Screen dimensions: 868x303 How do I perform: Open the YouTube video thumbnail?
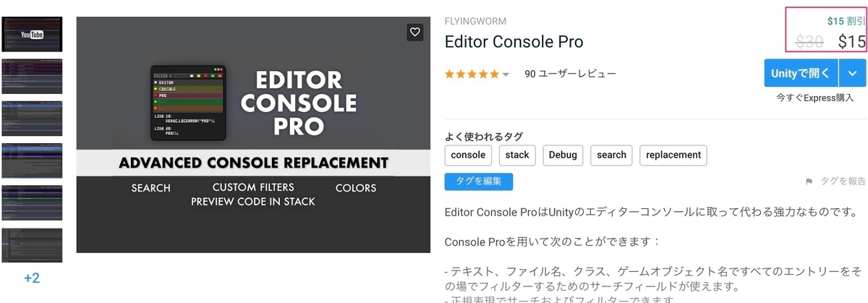[x=32, y=34]
